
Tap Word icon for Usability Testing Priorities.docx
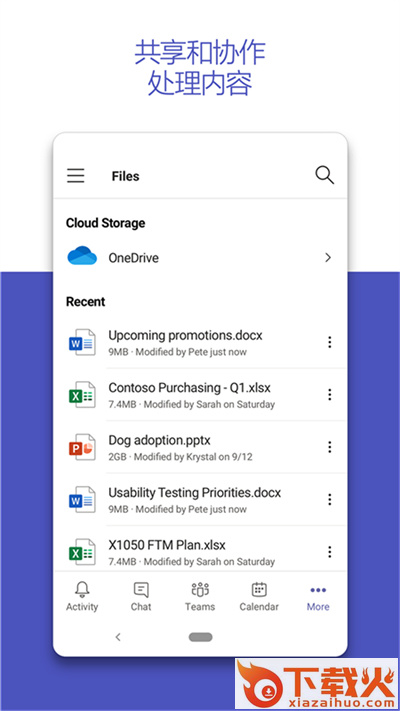(x=82, y=500)
